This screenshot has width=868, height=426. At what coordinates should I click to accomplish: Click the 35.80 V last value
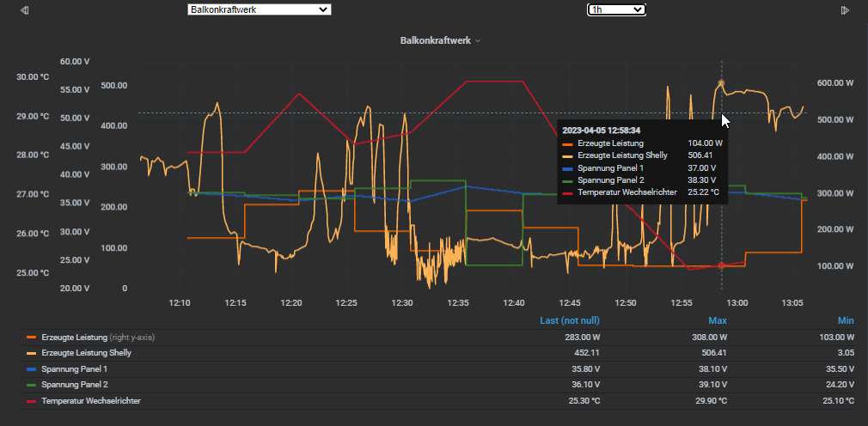point(584,368)
